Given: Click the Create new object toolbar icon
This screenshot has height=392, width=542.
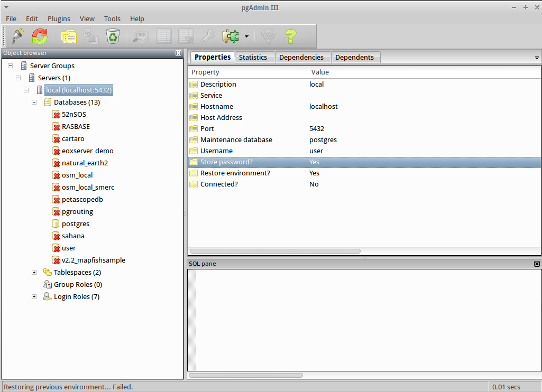Looking at the screenshot, I should point(91,36).
